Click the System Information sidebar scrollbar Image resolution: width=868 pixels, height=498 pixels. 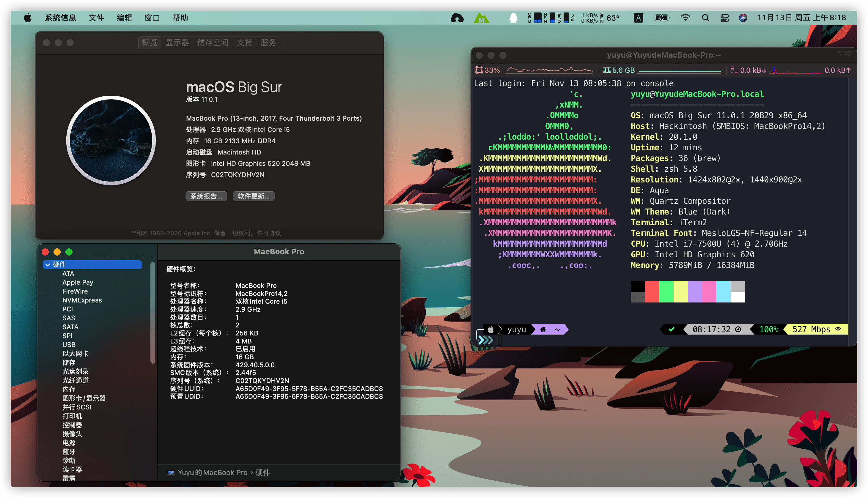point(152,313)
